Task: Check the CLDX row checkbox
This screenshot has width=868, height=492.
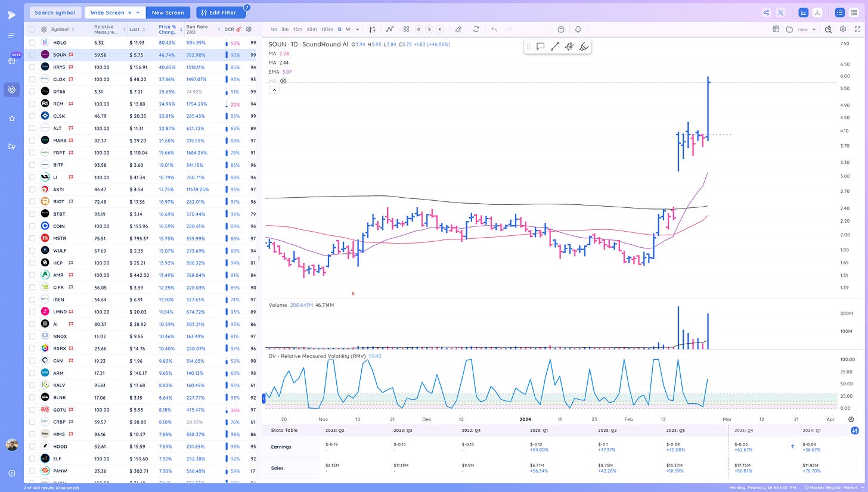Action: pos(32,79)
